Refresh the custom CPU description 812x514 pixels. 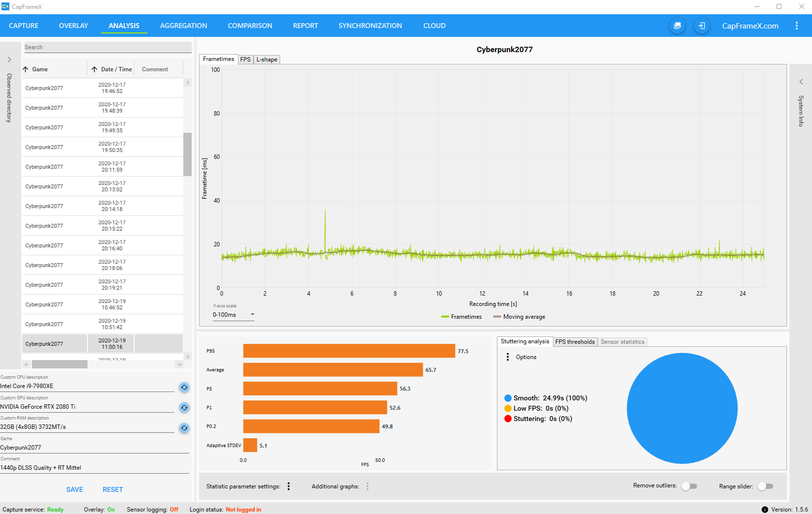pos(184,387)
